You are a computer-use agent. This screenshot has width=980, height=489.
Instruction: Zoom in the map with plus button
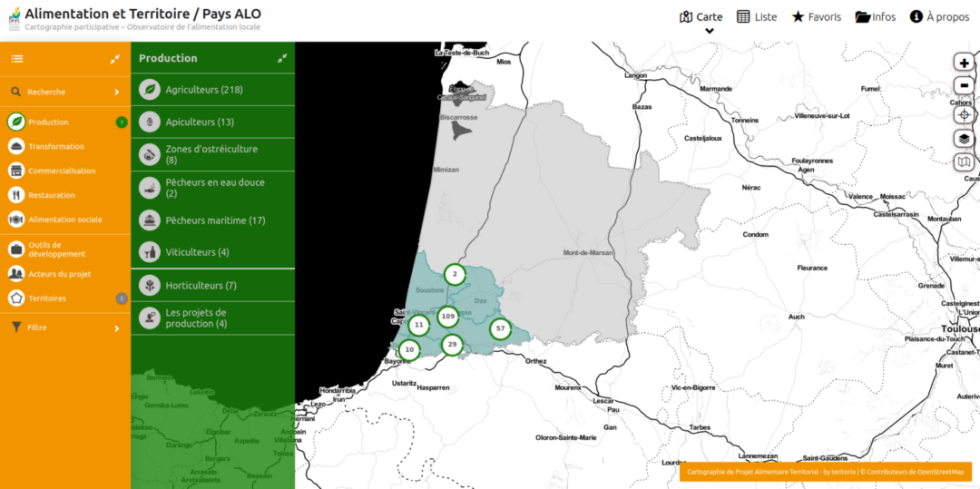click(965, 64)
